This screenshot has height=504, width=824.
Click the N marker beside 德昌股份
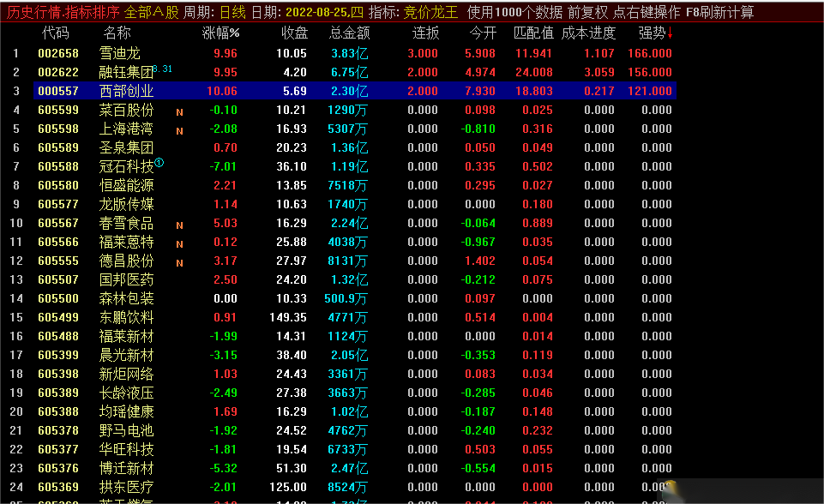point(180,263)
